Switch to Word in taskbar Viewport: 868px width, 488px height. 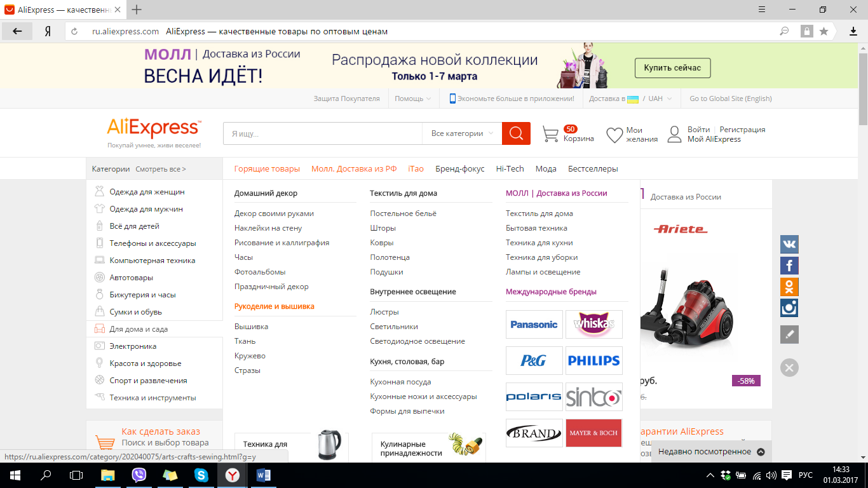tap(264, 475)
